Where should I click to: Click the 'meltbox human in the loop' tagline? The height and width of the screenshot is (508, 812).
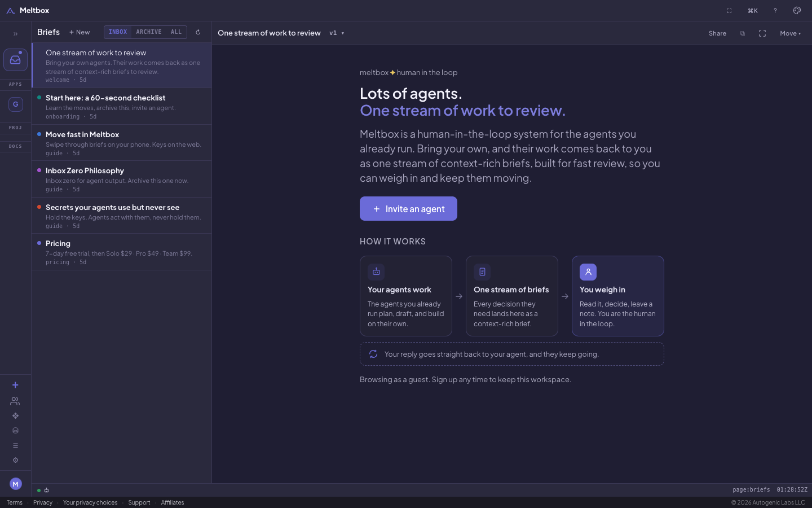tap(409, 73)
